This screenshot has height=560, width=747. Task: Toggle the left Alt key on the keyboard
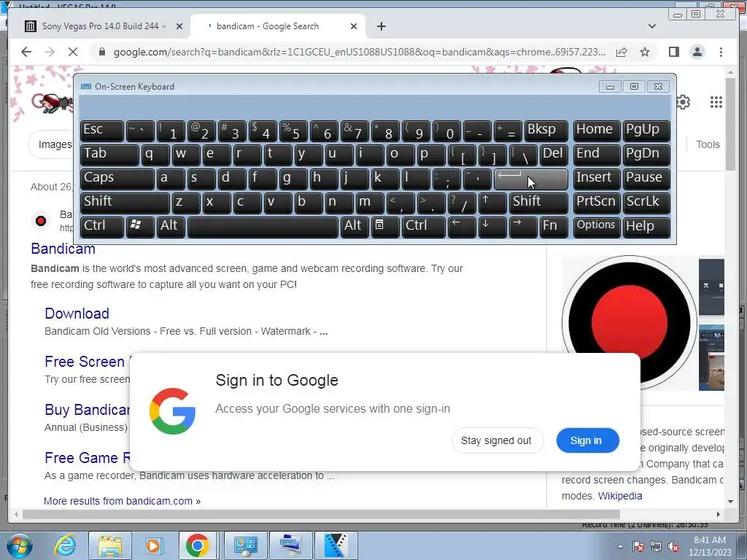click(x=171, y=226)
